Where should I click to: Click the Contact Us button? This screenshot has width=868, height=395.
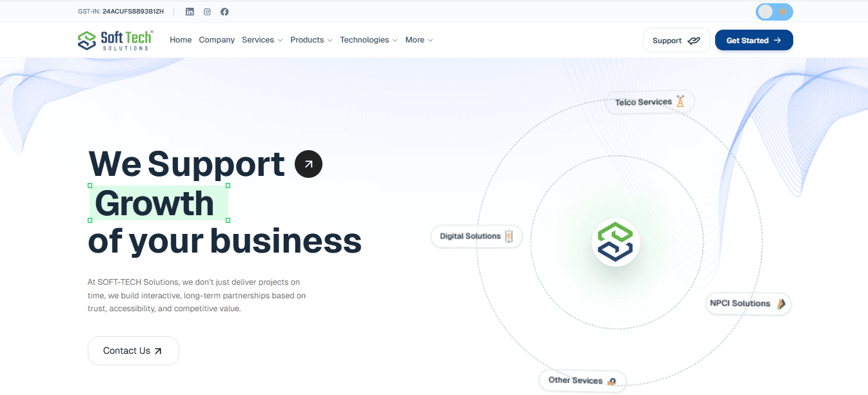click(133, 351)
